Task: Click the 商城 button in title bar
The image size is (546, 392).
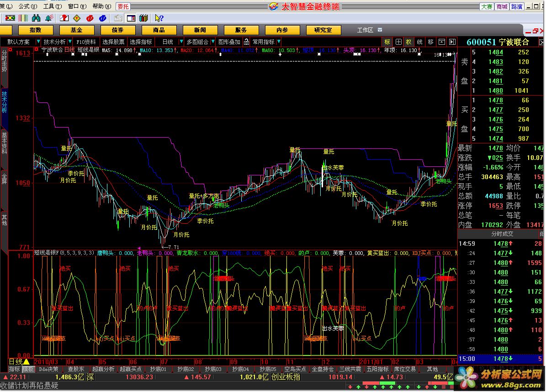Action: [502, 6]
